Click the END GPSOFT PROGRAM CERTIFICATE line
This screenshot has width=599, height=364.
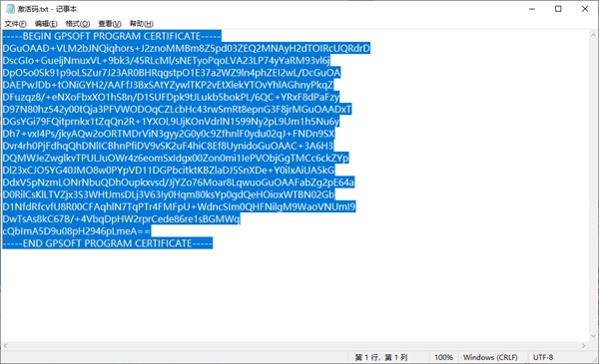click(108, 243)
